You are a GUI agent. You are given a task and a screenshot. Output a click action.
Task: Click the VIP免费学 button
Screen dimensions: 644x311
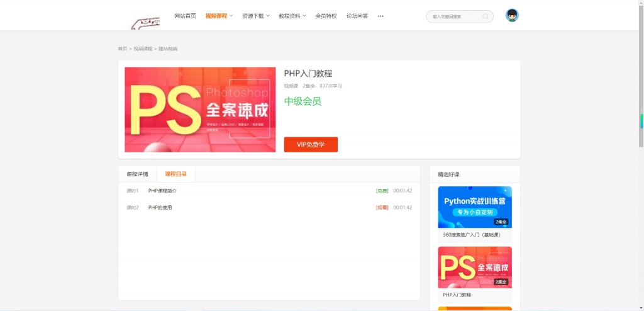coord(311,144)
